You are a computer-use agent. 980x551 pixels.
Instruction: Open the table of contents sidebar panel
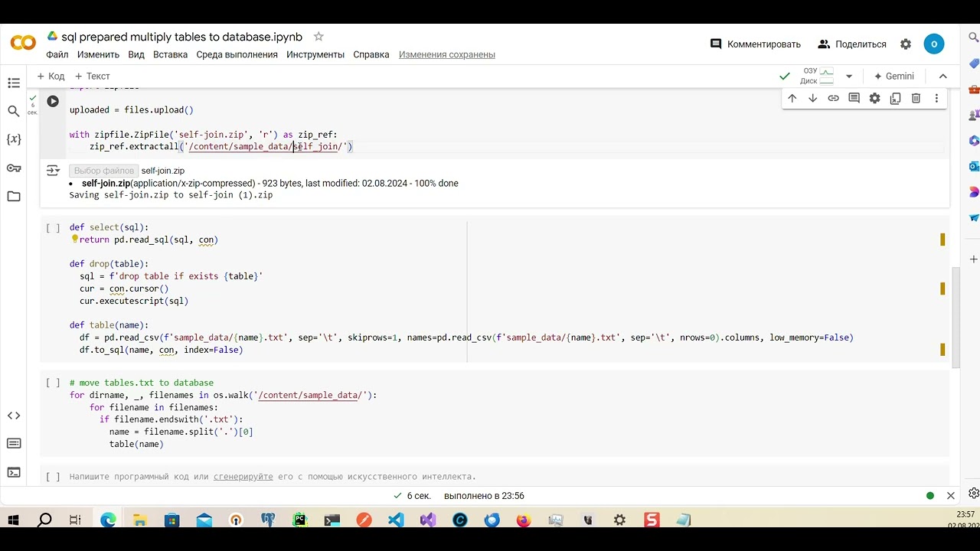coord(14,83)
